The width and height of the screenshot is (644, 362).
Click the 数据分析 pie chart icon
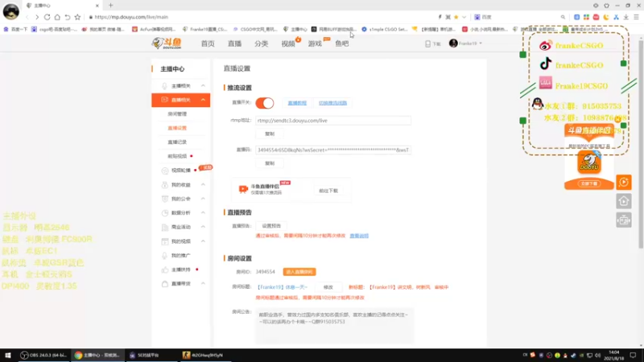[x=165, y=213]
